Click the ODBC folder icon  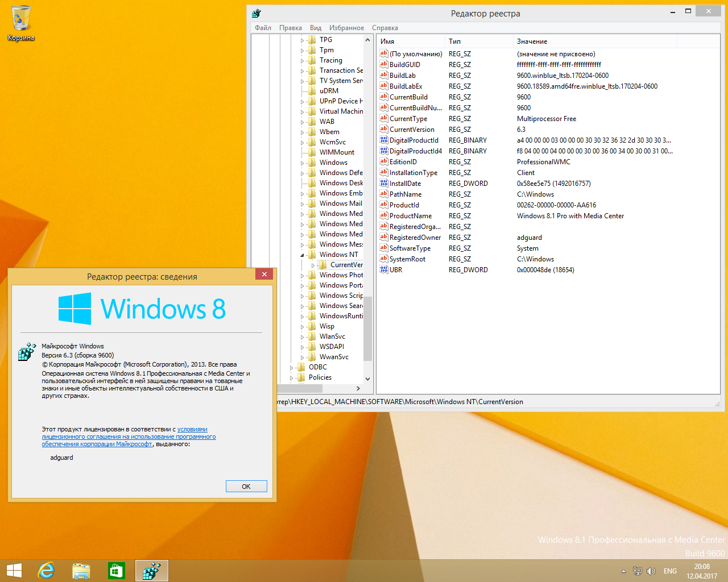click(301, 367)
